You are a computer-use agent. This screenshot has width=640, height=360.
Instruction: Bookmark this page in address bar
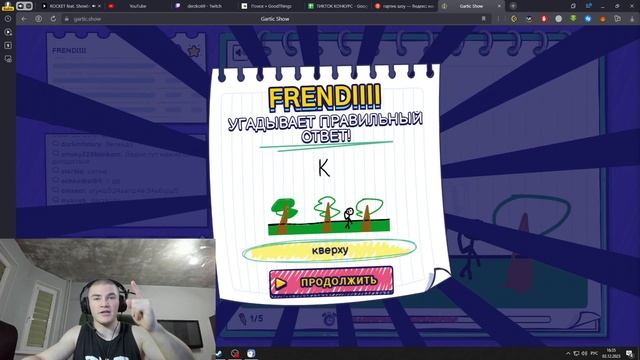tap(484, 19)
